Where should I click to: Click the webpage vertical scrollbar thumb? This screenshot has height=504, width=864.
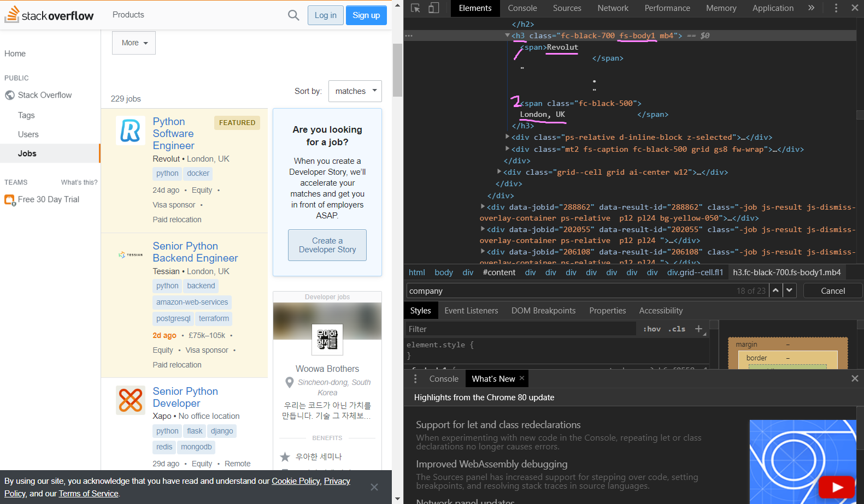pyautogui.click(x=397, y=70)
